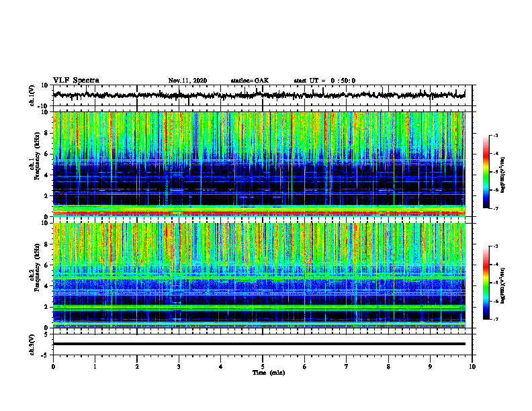The width and height of the screenshot is (532, 411).
Task: Click inside the ch.2 spectrogram panel
Action: pyautogui.click(x=259, y=275)
